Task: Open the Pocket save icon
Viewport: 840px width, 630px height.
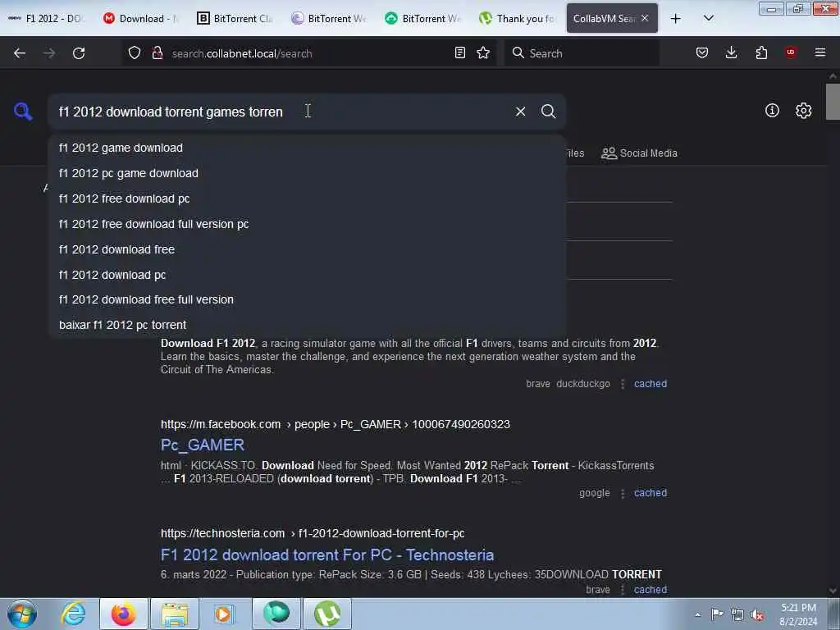Action: click(702, 53)
